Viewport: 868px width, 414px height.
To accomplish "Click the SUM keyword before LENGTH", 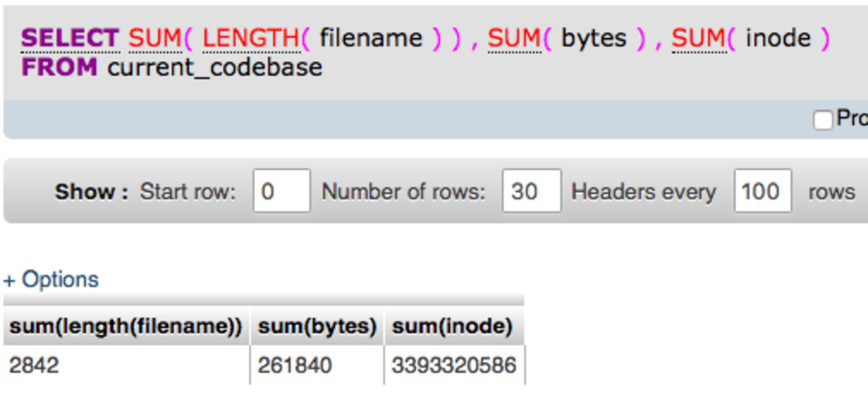I will tap(155, 38).
